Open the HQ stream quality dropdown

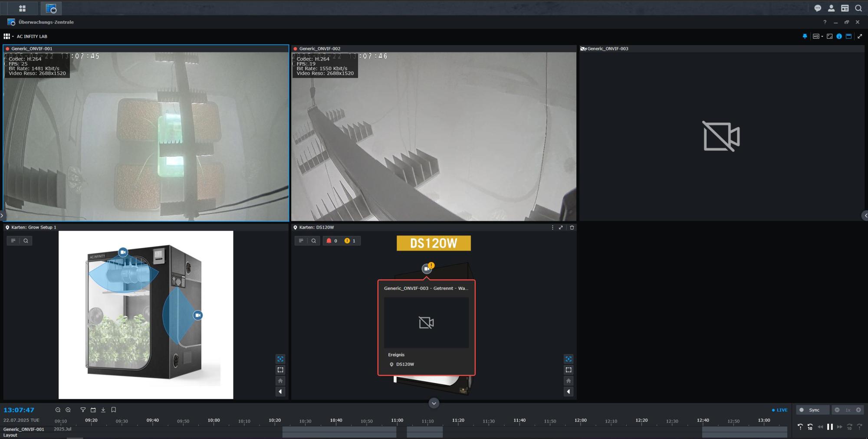[x=817, y=36]
